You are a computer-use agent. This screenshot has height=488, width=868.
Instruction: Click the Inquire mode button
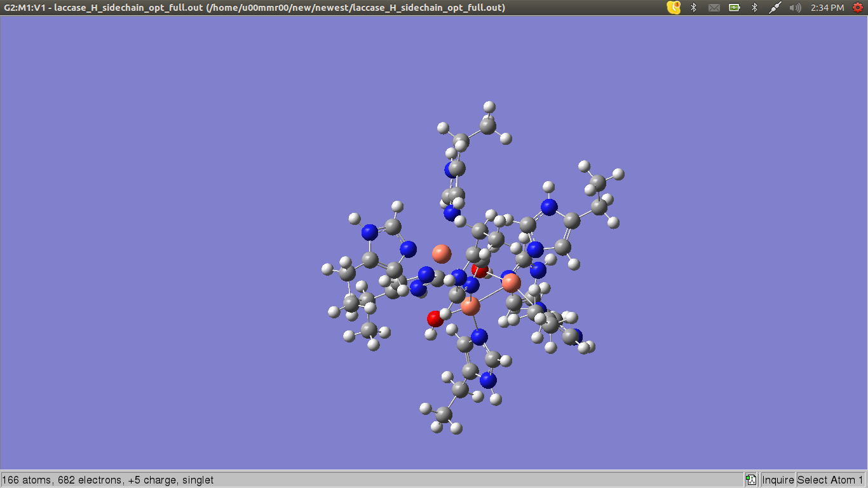[x=778, y=480]
